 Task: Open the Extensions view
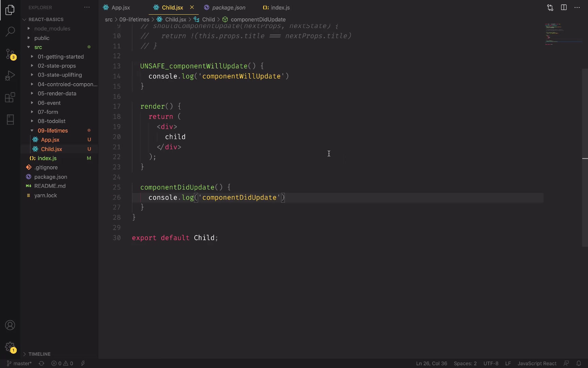coord(10,97)
